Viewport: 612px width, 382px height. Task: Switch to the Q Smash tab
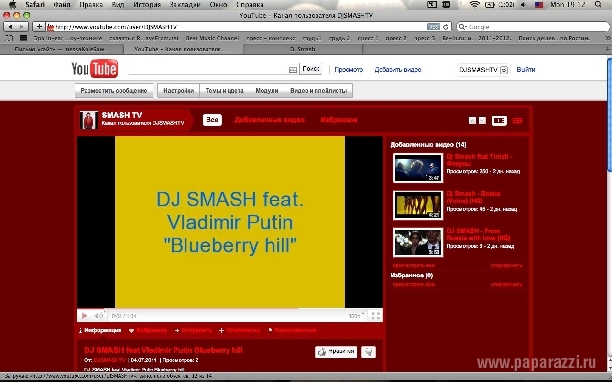[303, 49]
